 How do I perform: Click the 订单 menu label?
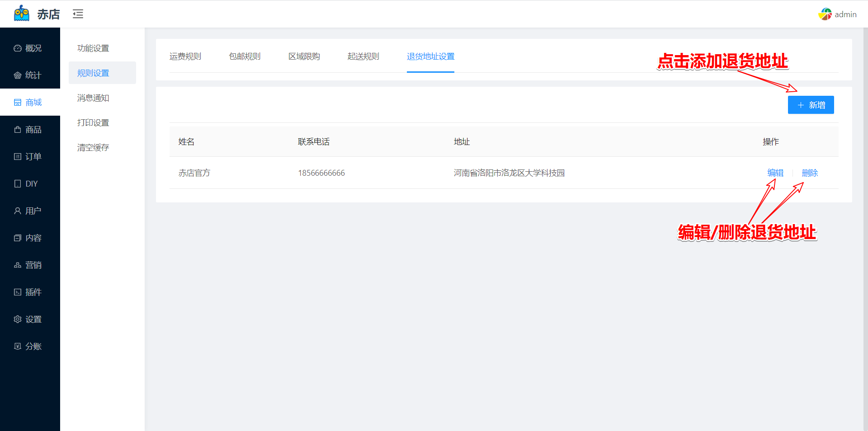pyautogui.click(x=33, y=157)
